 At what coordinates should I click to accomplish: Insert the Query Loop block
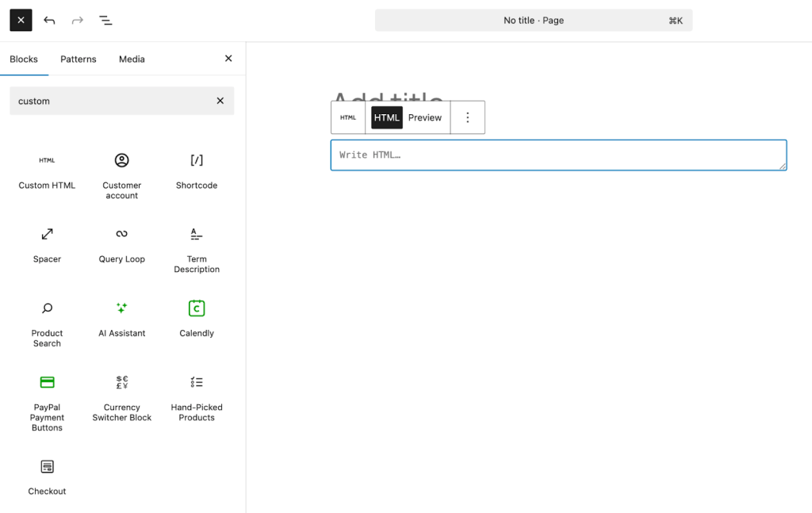121,242
